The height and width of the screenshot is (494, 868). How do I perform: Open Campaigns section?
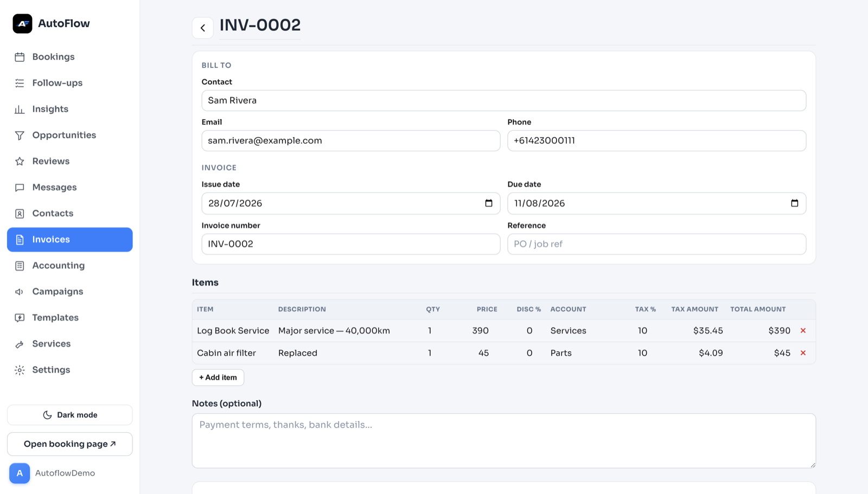pos(70,291)
